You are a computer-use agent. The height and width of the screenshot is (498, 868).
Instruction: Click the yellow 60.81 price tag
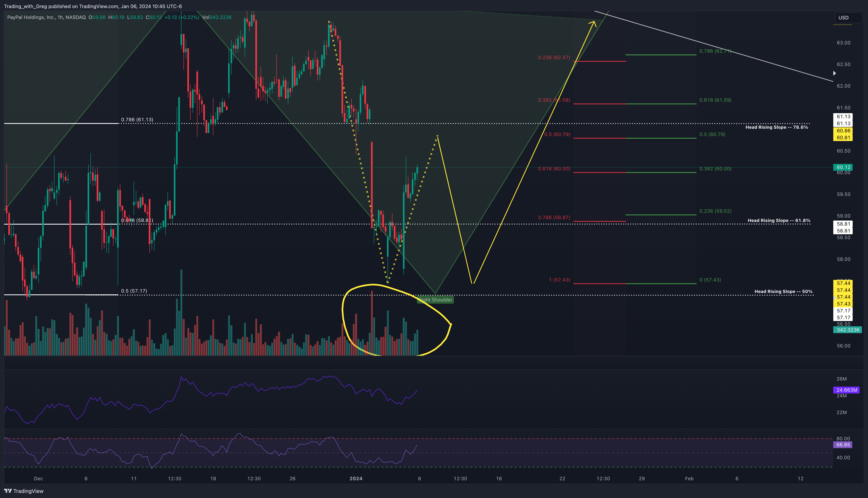point(843,137)
